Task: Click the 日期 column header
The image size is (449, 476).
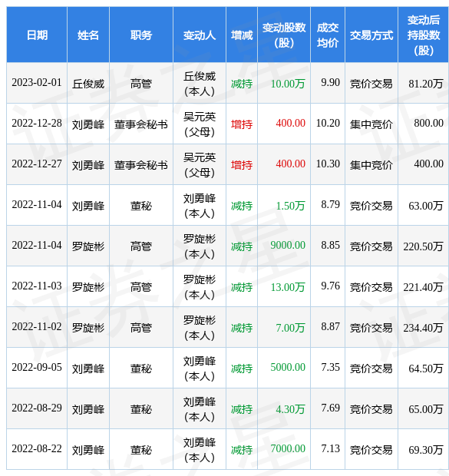Action: [x=37, y=35]
